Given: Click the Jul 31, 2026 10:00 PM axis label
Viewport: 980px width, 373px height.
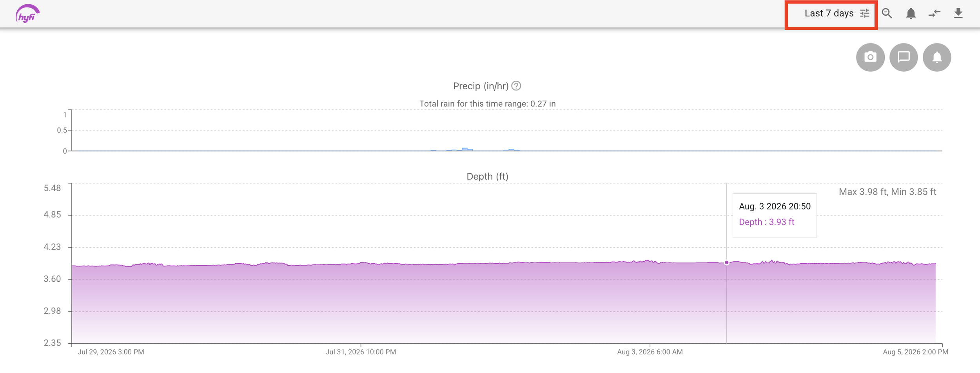Looking at the screenshot, I should [361, 352].
